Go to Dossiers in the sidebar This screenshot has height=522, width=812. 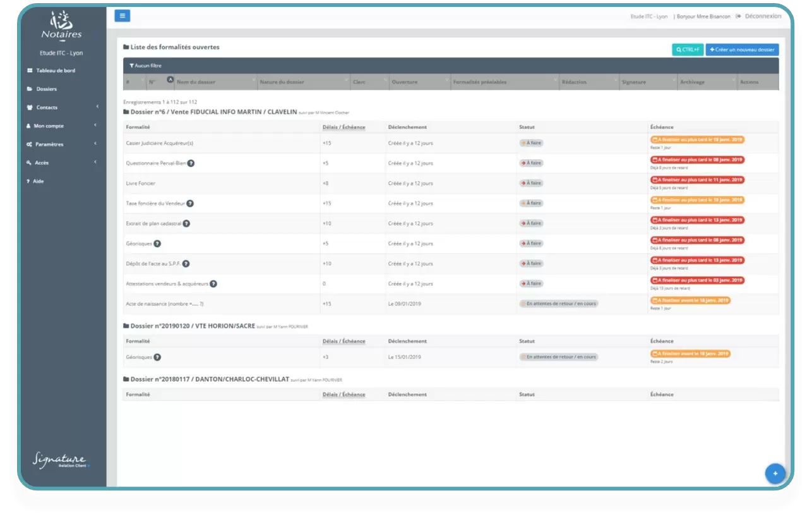tap(46, 89)
